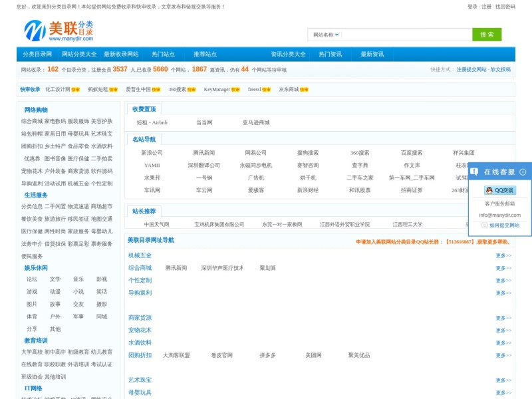Open the 搜狗搜索 link
Viewport: 532px width, 399px height.
(308, 153)
